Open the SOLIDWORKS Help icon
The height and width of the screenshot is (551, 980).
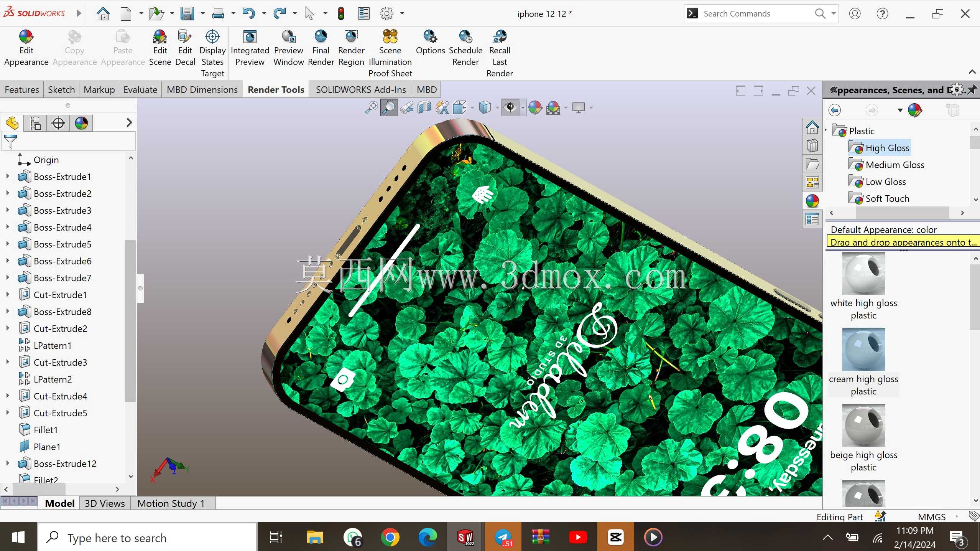(x=882, y=14)
